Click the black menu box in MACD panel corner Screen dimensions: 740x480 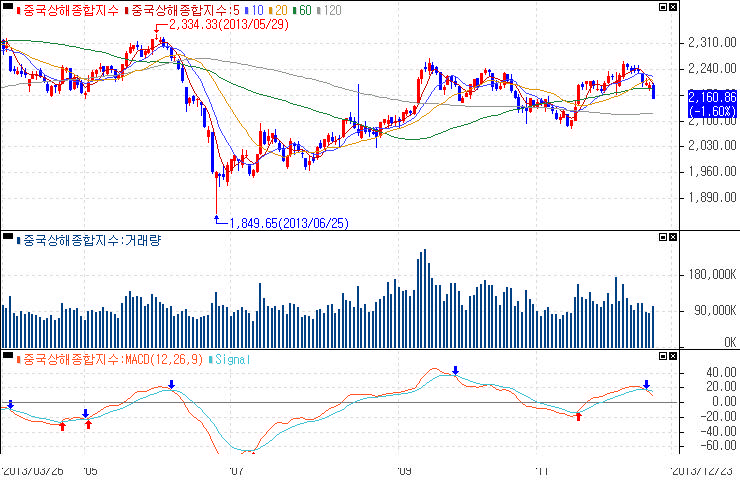point(7,357)
